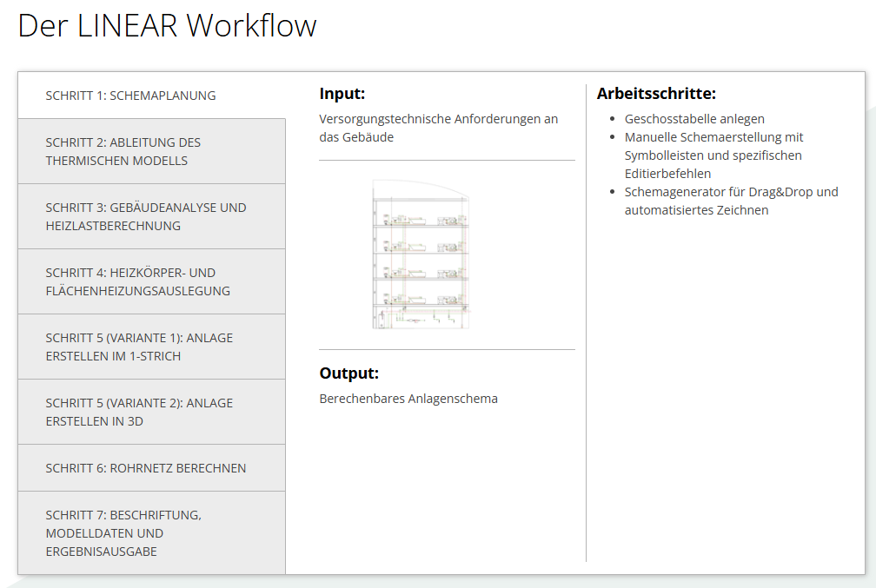
Task: Click the "Output:" heading
Action: tap(349, 373)
